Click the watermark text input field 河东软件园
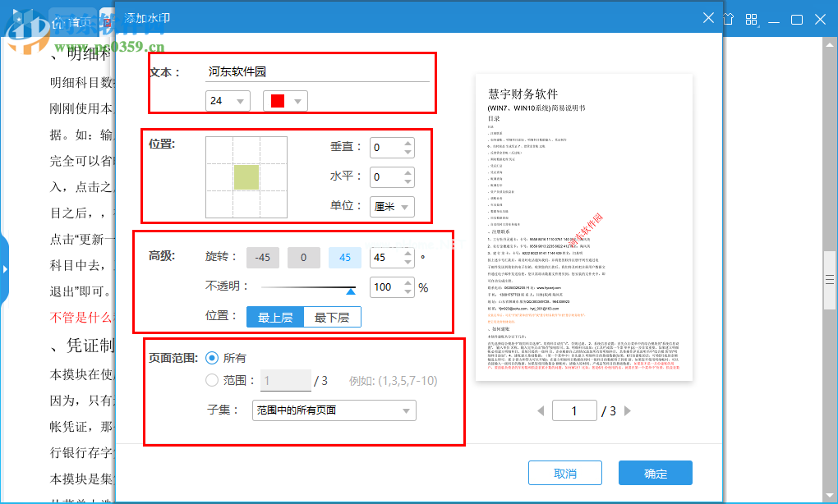Viewport: 838px width, 504px height. 316,71
